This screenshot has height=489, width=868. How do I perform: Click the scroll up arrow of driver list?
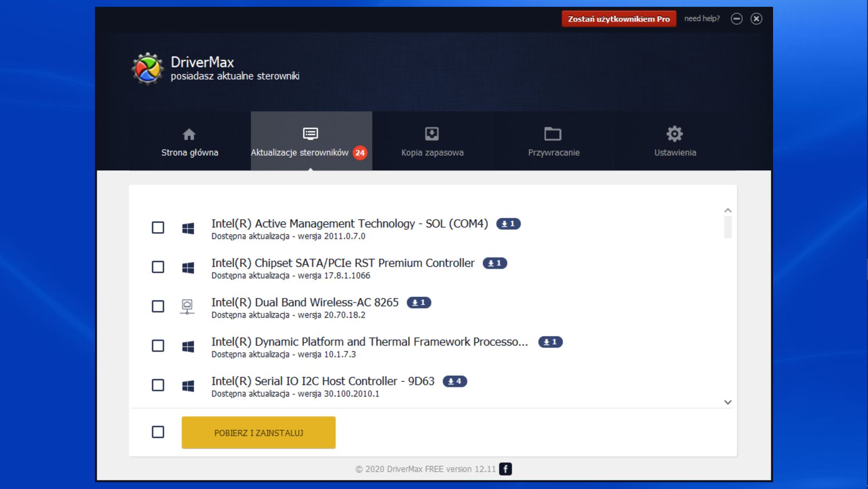(x=728, y=210)
